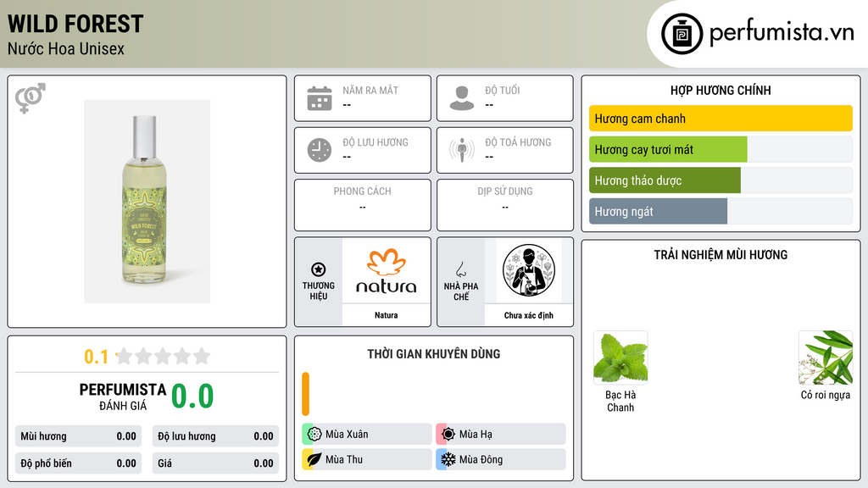Screen dimensions: 868x488
Task: Click the perfumista.vn bottle logo icon
Action: 682,34
